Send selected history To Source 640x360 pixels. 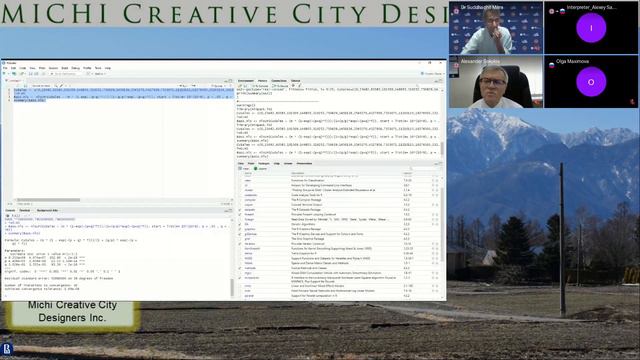point(280,86)
